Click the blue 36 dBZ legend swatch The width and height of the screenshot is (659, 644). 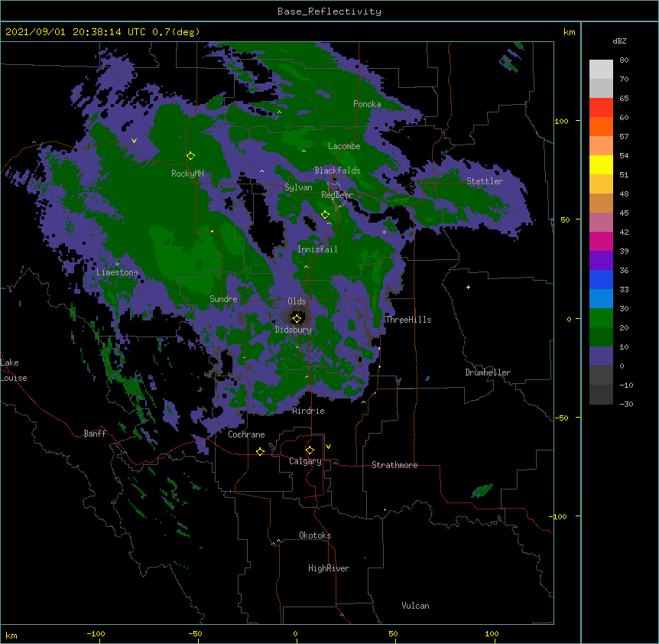(x=601, y=279)
